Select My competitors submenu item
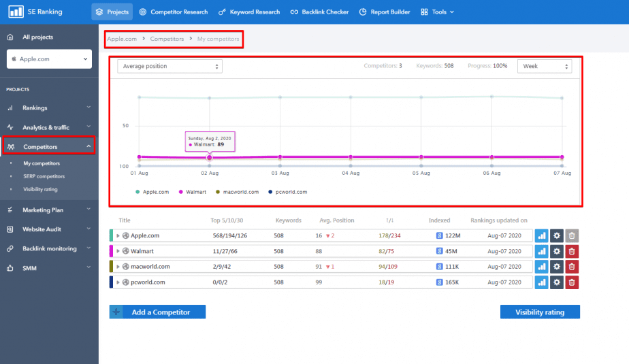This screenshot has height=364, width=629. pyautogui.click(x=42, y=163)
